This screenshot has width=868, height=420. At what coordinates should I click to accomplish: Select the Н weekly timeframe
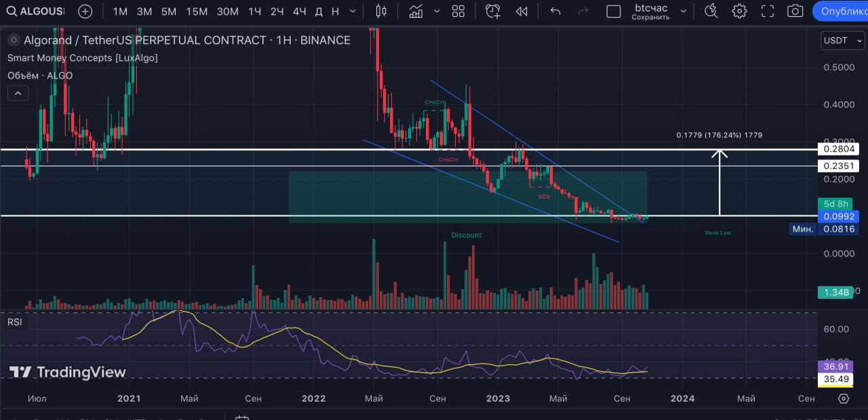[x=336, y=12]
